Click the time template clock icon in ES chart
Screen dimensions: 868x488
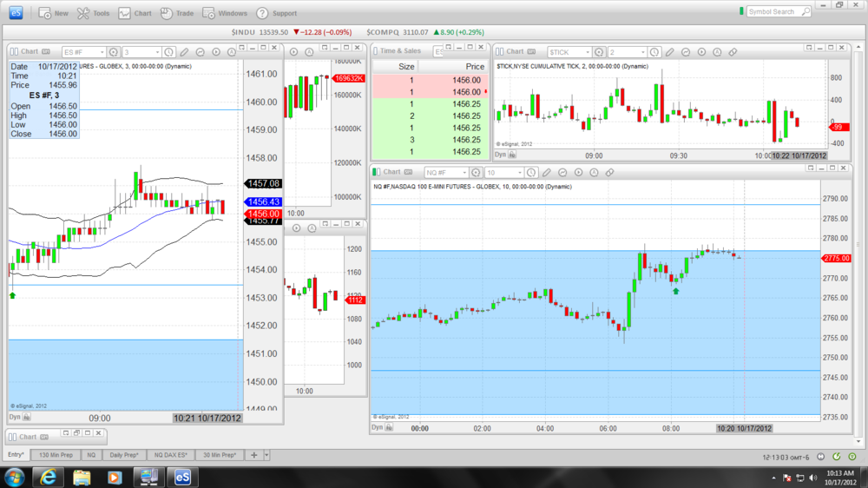pos(169,52)
